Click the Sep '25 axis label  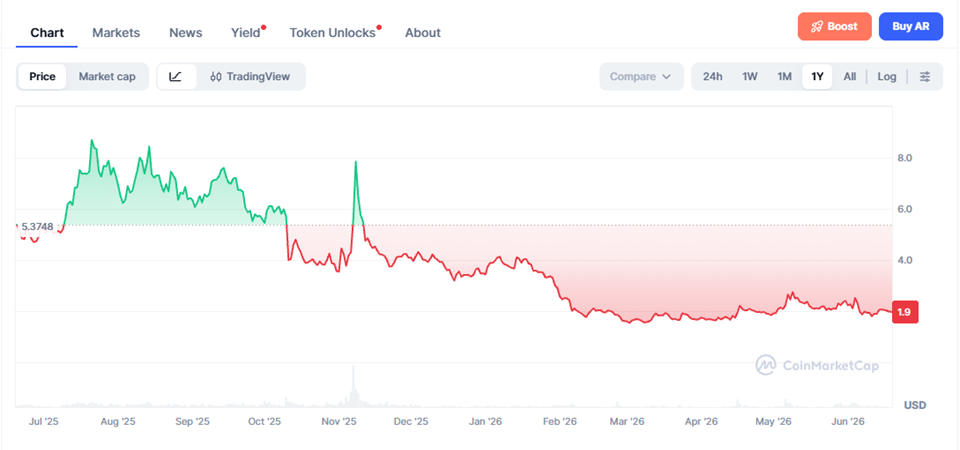(192, 422)
